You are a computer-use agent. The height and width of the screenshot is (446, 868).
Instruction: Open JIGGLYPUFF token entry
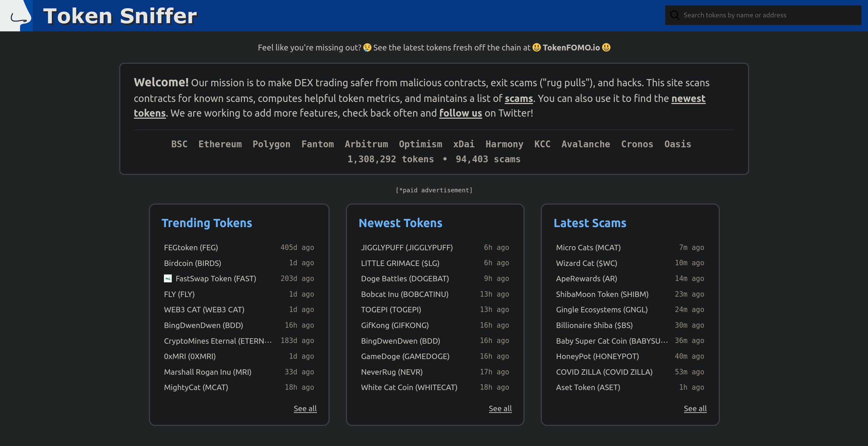coord(407,248)
